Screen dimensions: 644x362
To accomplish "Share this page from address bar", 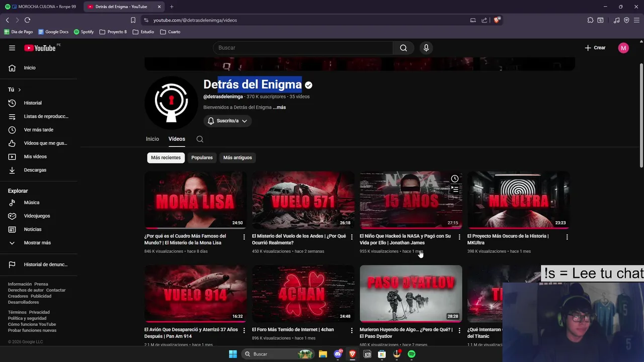I will pyautogui.click(x=484, y=20).
